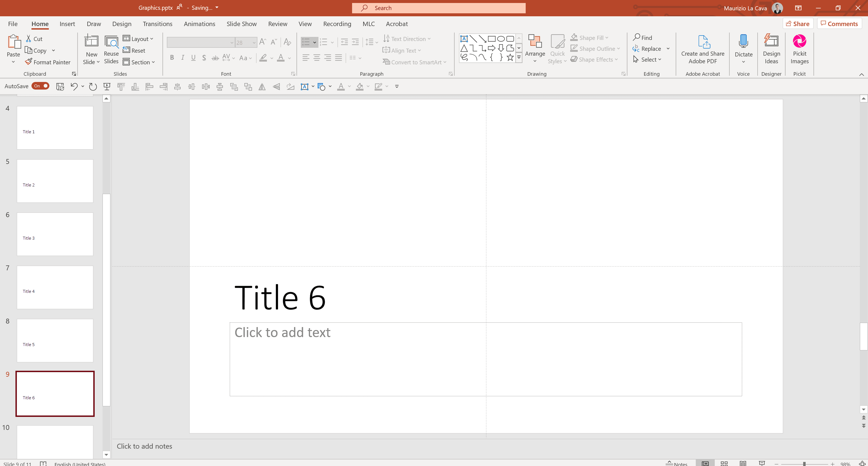Center align the paragraph text

tap(317, 58)
